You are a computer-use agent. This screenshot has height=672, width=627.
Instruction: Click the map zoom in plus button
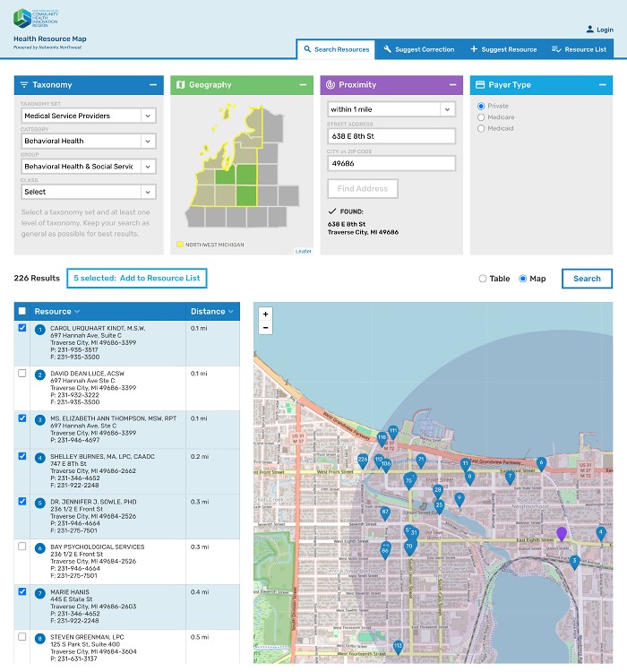coord(265,315)
